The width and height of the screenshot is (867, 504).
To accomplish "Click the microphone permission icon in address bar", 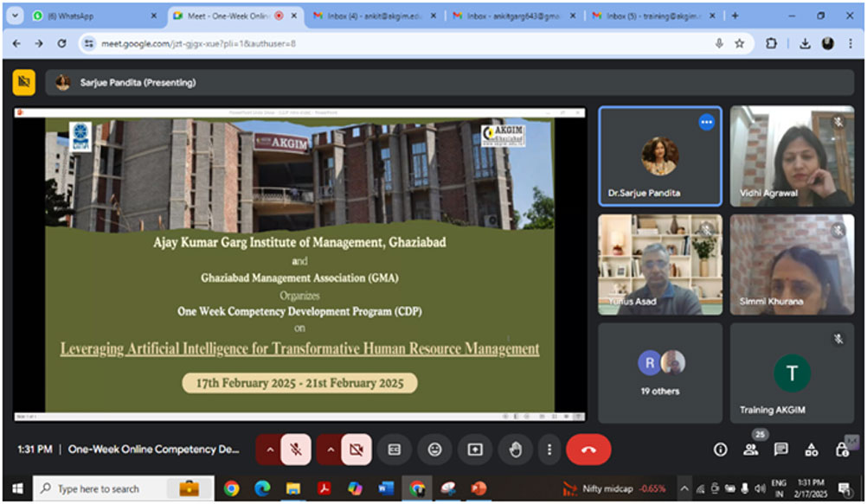I will tap(719, 44).
